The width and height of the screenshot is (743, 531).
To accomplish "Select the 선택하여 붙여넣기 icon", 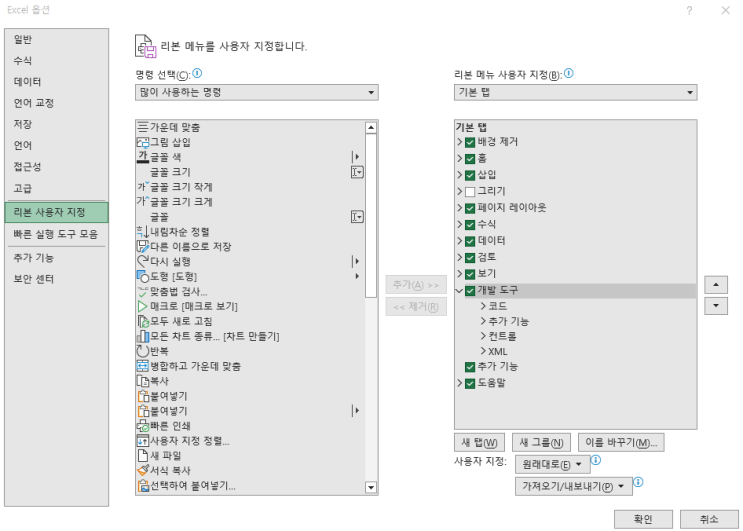I will tap(143, 486).
